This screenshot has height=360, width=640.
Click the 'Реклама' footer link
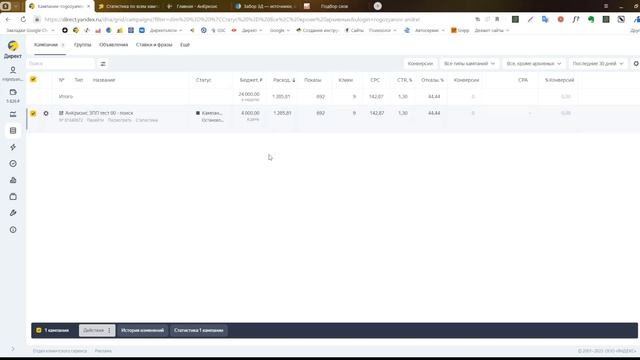(103, 351)
